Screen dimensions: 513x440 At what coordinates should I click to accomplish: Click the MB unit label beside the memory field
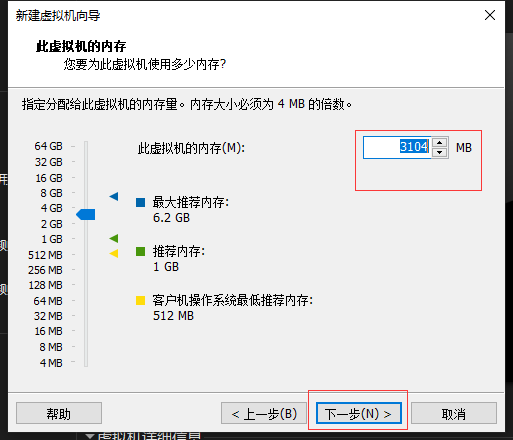coord(464,148)
